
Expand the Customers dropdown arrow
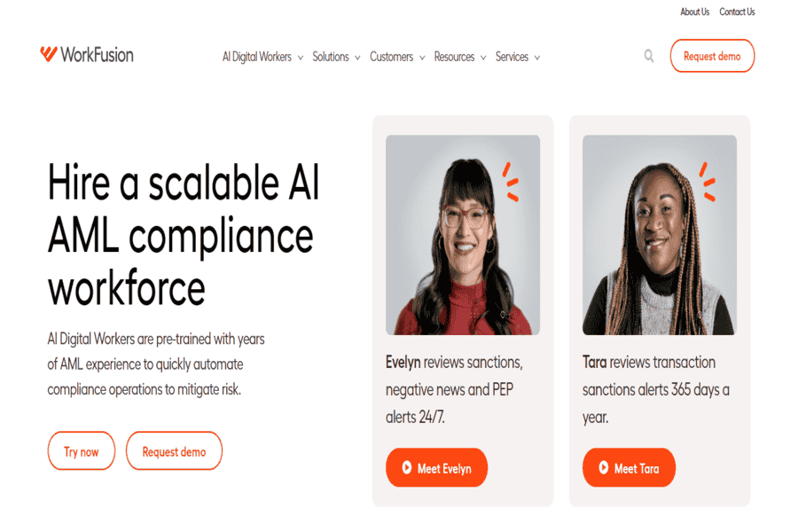(x=422, y=58)
